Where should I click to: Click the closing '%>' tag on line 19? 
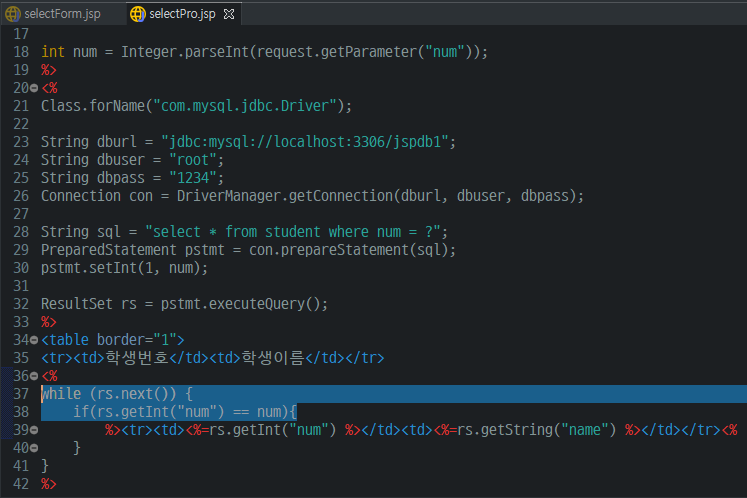tap(49, 70)
